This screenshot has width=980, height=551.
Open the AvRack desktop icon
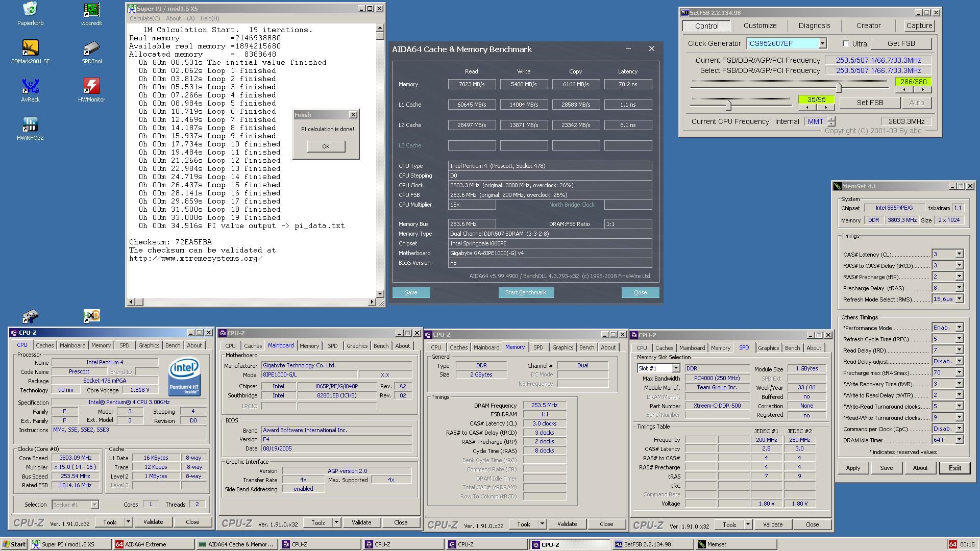coord(30,87)
